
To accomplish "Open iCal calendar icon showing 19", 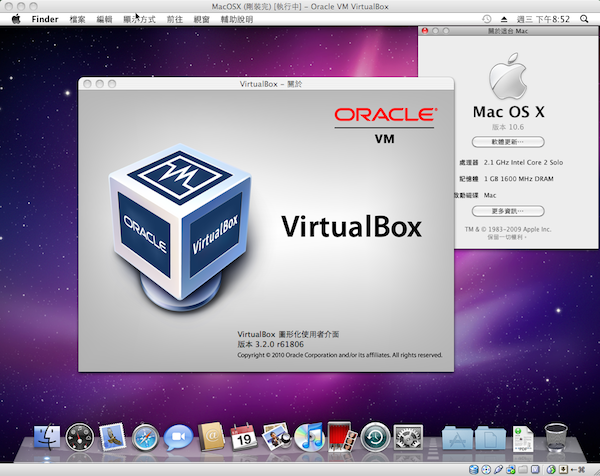I will (243, 437).
